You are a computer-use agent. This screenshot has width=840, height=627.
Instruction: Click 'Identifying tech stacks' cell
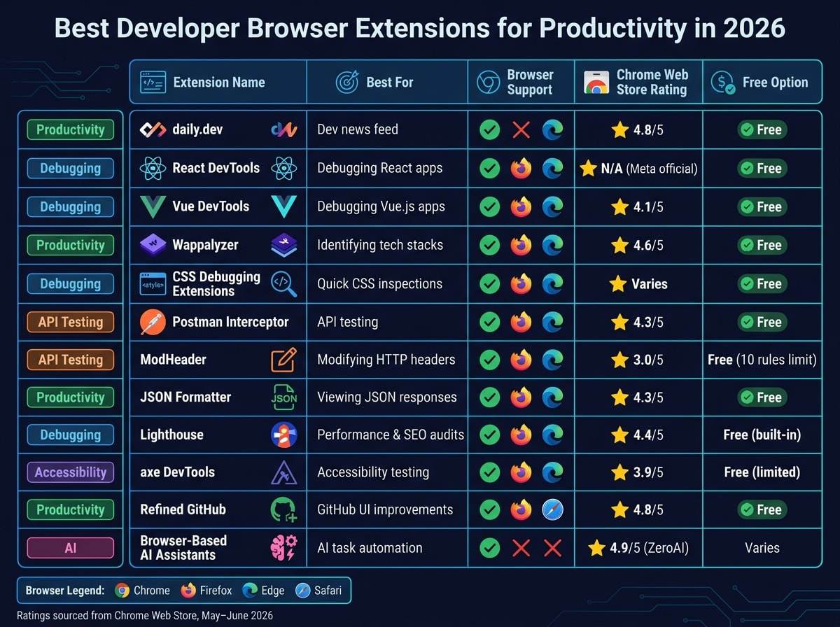coord(380,245)
